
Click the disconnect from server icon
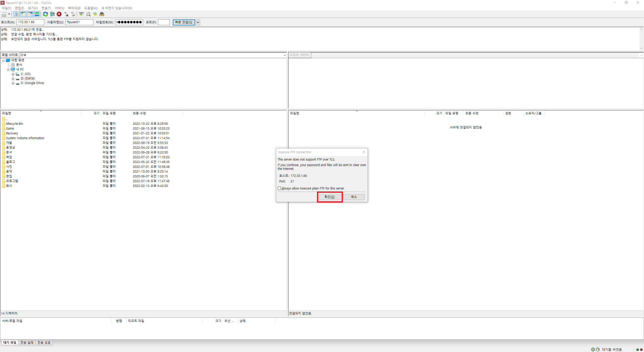coord(66,14)
